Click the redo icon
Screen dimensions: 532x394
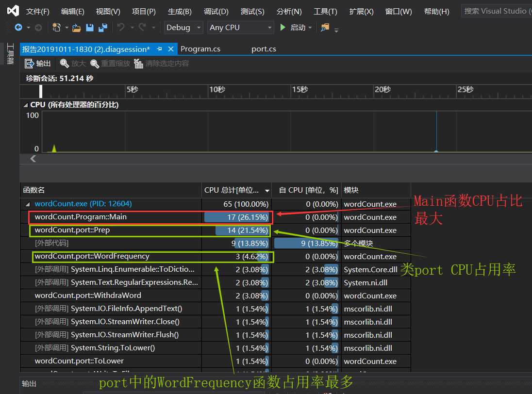click(x=143, y=27)
